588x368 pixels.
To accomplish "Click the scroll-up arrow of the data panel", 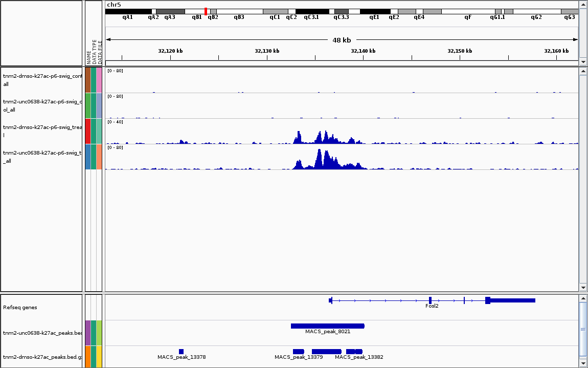I will [583, 72].
